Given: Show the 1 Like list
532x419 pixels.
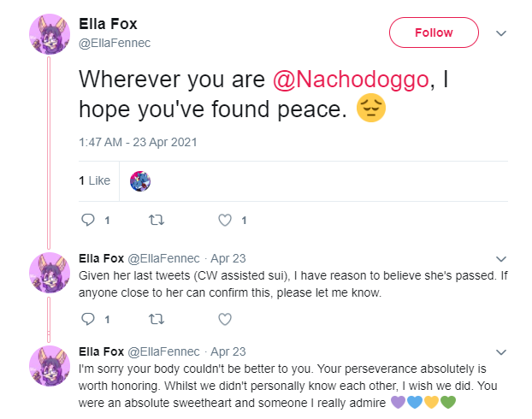Looking at the screenshot, I should (94, 180).
